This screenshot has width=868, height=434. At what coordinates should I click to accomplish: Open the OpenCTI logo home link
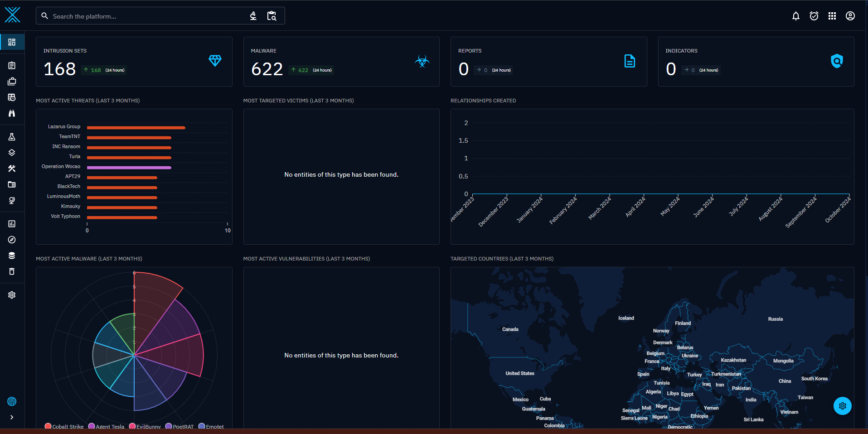pyautogui.click(x=13, y=15)
